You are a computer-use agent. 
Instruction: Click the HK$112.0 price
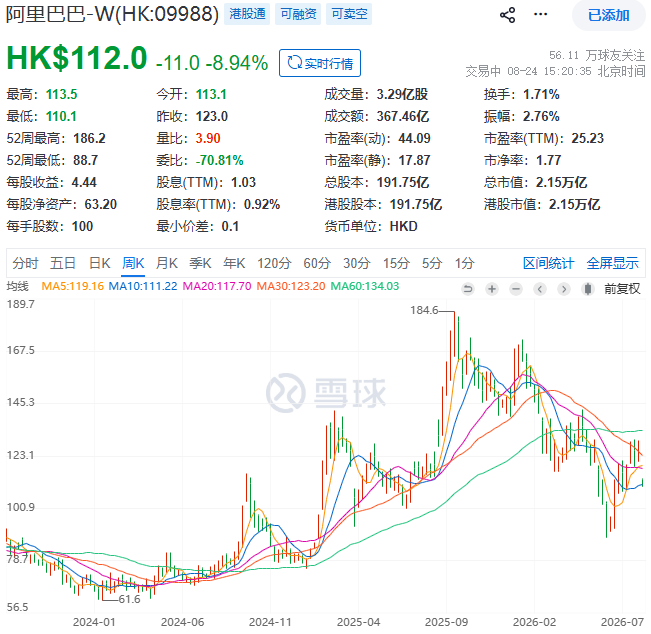[77, 58]
